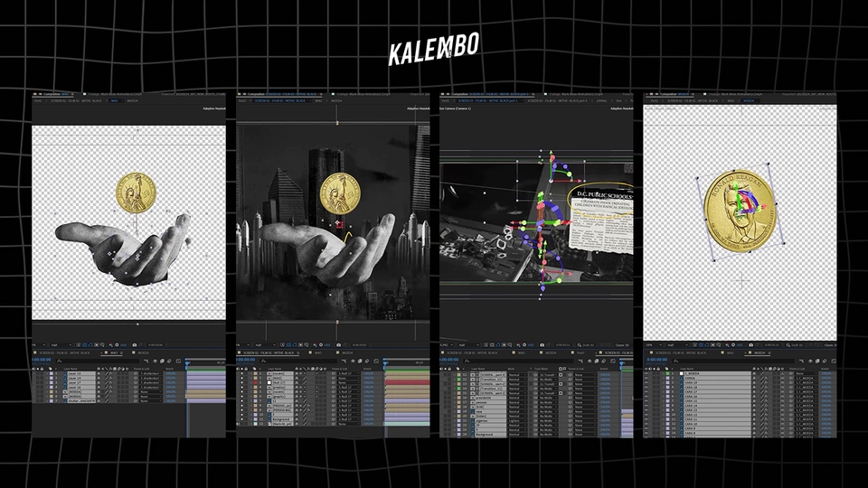Viewport: 868px width, 488px height.
Task: Switch to MOEDA tab in MAO hand timeline
Action: click(x=144, y=353)
